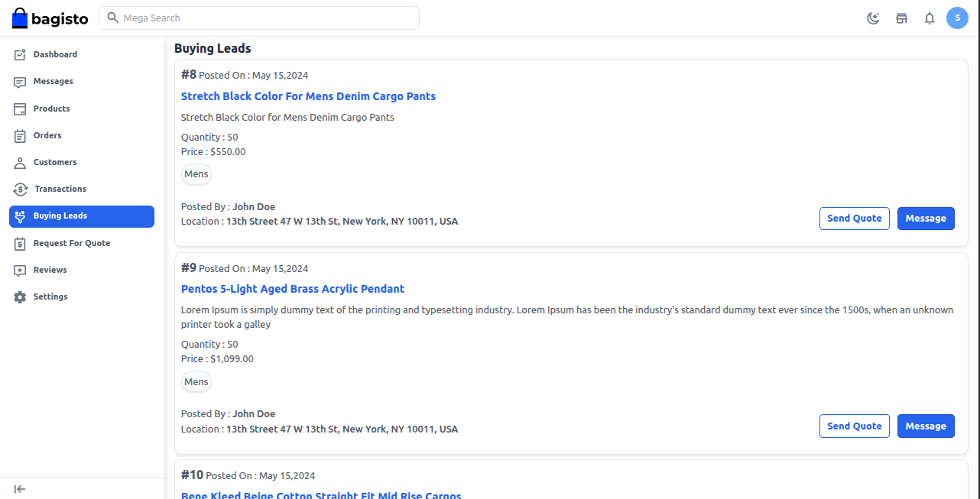This screenshot has width=980, height=499.
Task: Click the Orders sidebar icon
Action: (21, 135)
